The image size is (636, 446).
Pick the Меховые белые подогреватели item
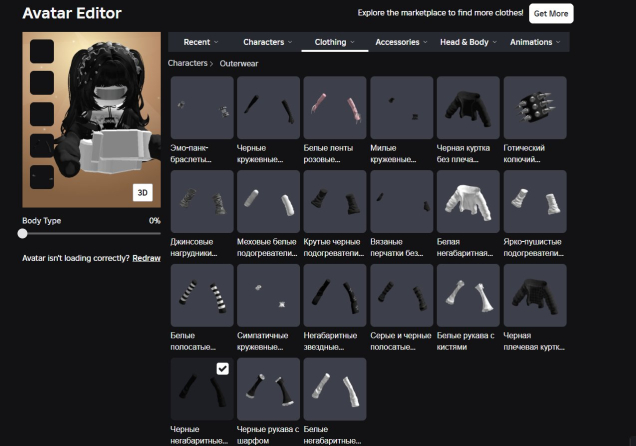click(x=268, y=201)
